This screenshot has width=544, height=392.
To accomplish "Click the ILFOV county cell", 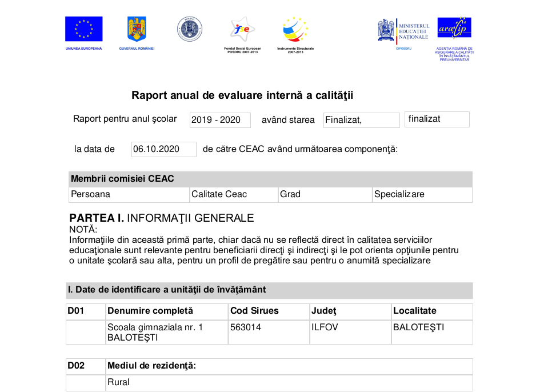I will click(350, 333).
